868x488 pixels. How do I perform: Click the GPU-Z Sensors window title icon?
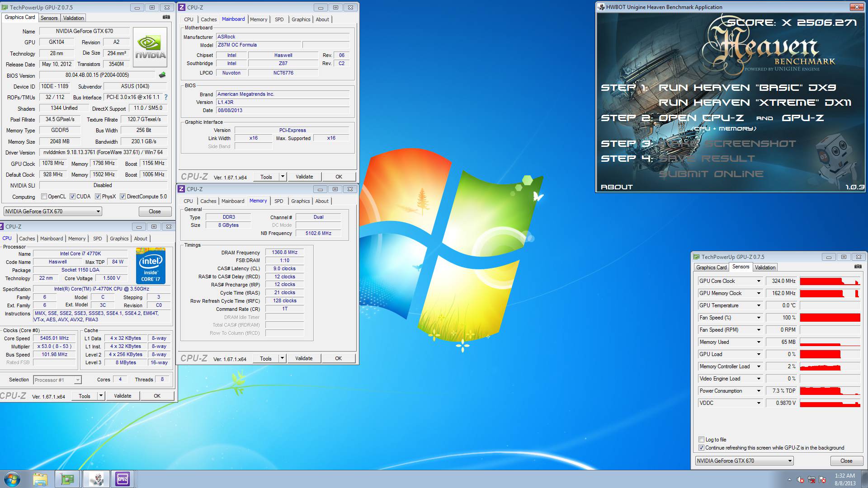[x=697, y=257]
